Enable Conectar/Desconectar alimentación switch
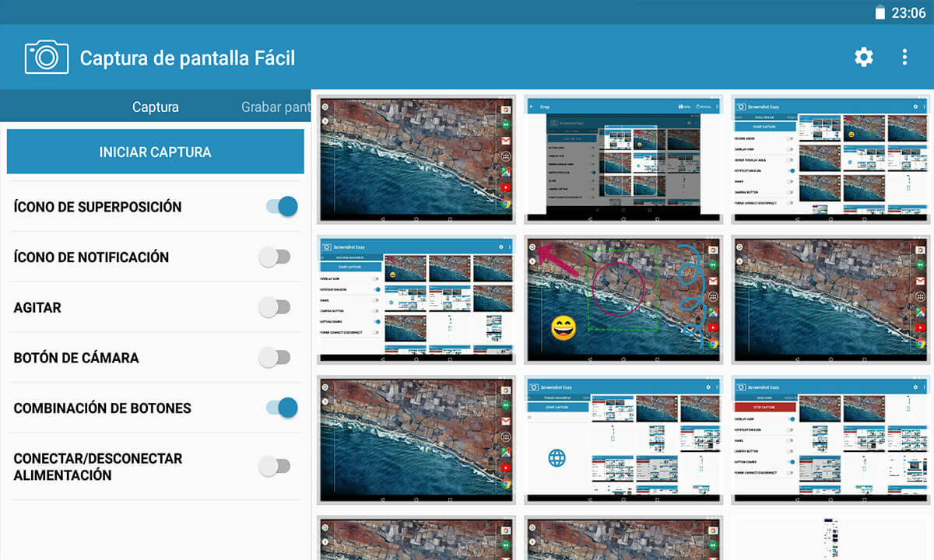The image size is (934, 560). click(275, 467)
